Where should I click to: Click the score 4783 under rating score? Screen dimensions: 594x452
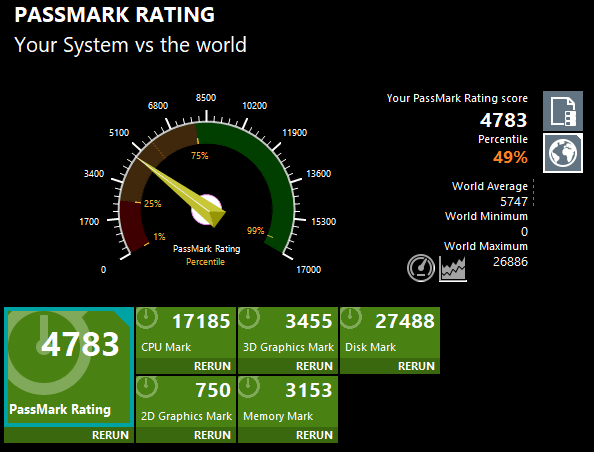(503, 120)
